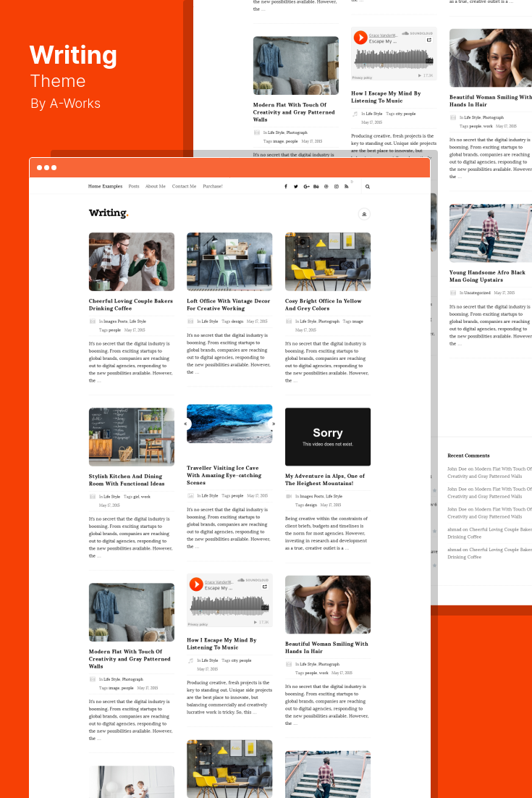Open the Facebook social icon
This screenshot has width=532, height=798.
click(x=285, y=187)
